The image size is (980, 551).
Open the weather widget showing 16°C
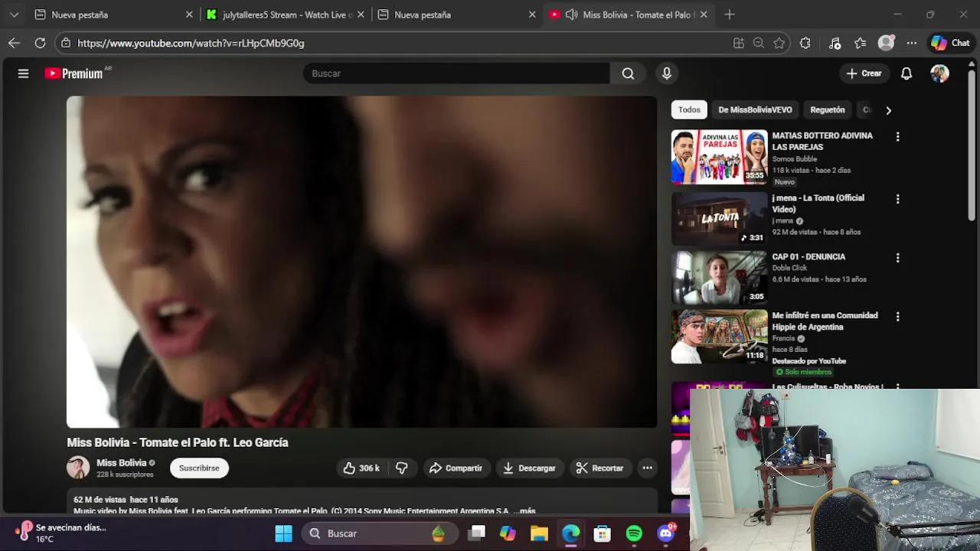pos(60,533)
